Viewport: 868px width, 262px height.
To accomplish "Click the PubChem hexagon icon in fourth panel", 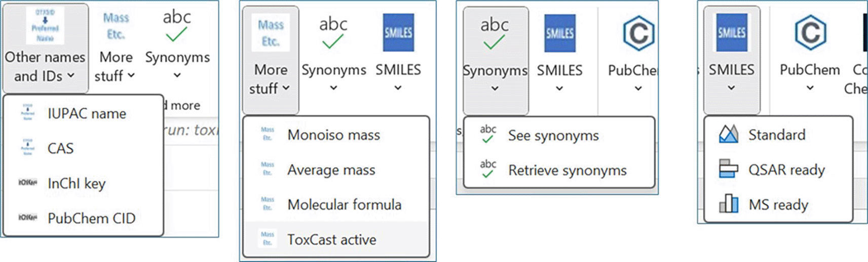I will [x=810, y=33].
